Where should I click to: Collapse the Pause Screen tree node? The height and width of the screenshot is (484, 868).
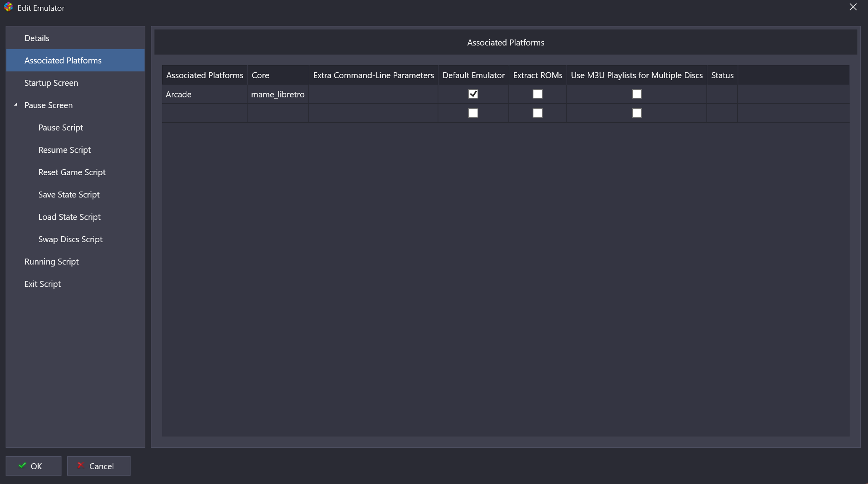coord(16,105)
